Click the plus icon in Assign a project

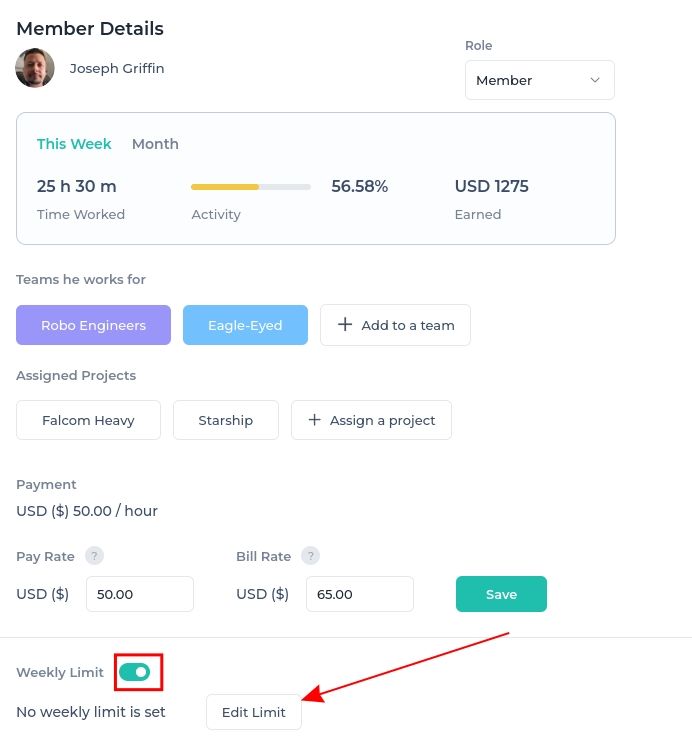314,420
